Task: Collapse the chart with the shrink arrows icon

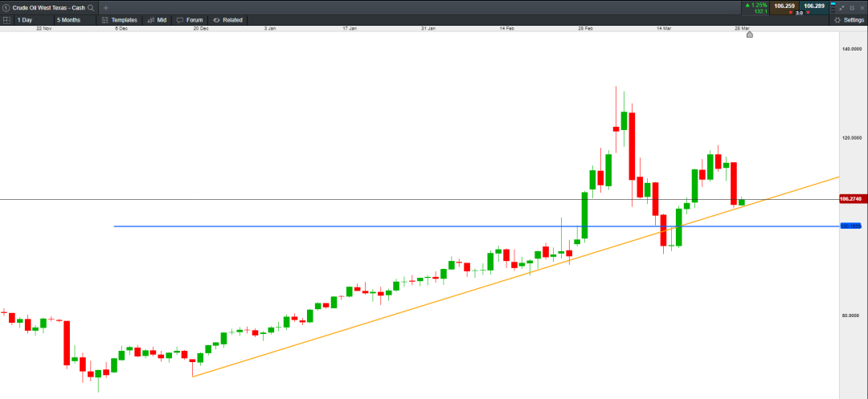Action: pos(841,8)
